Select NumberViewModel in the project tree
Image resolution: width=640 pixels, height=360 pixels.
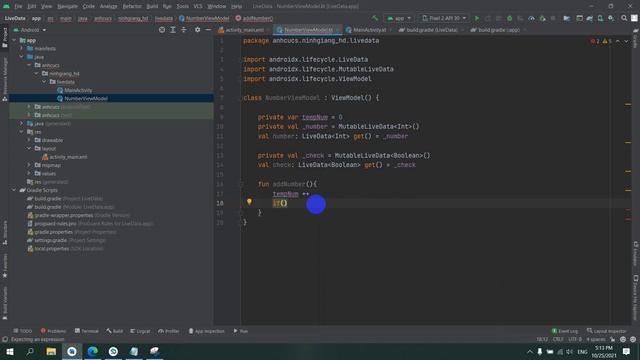click(x=86, y=98)
